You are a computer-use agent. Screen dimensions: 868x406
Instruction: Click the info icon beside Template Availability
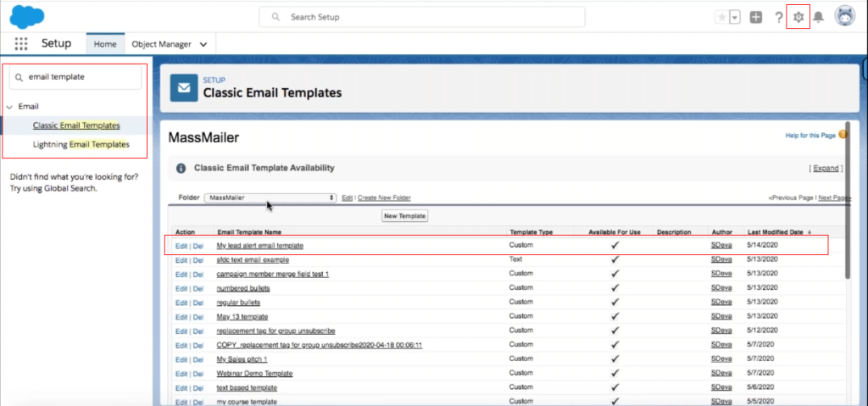[x=181, y=168]
